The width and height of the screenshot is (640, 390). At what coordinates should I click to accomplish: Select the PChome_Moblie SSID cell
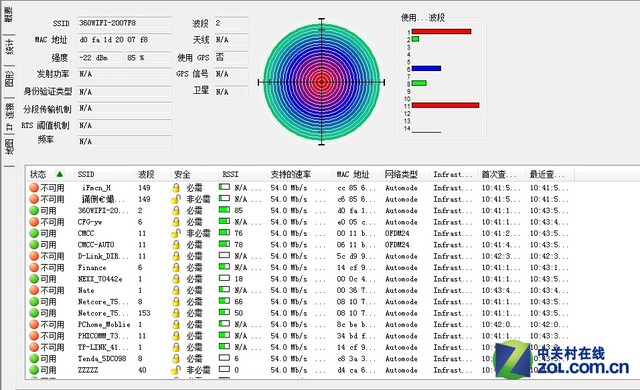tap(104, 324)
